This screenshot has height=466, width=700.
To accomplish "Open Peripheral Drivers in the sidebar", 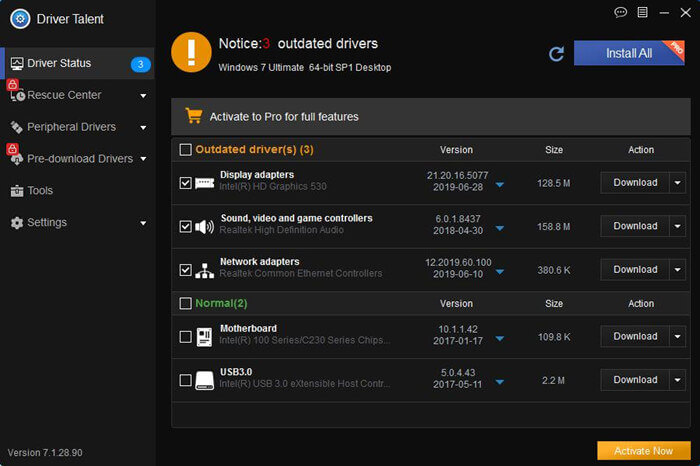I will (78, 127).
